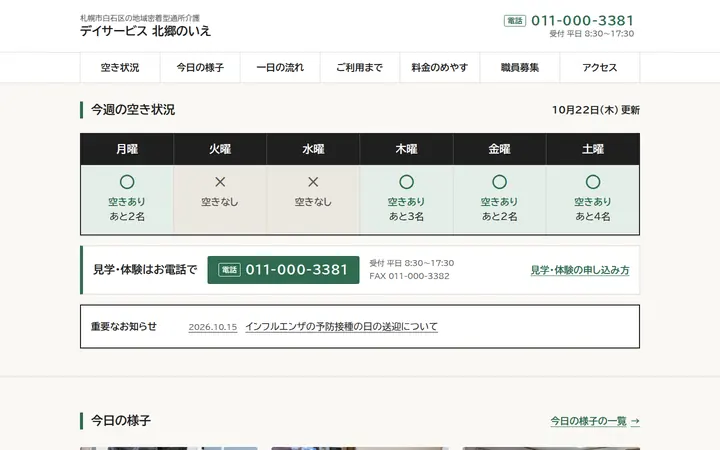Click the 木曜 table header
Viewport: 720px width, 450px height.
tap(406, 149)
